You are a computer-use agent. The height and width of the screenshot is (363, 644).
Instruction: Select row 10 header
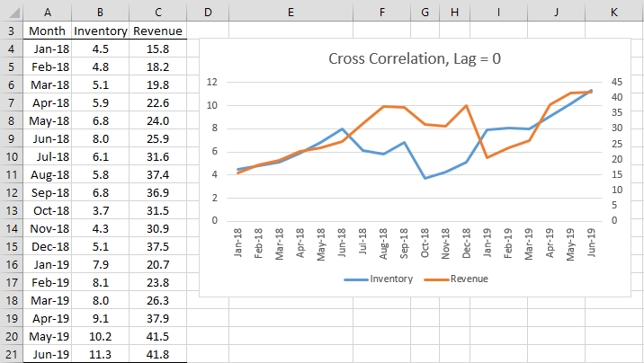tap(12, 156)
